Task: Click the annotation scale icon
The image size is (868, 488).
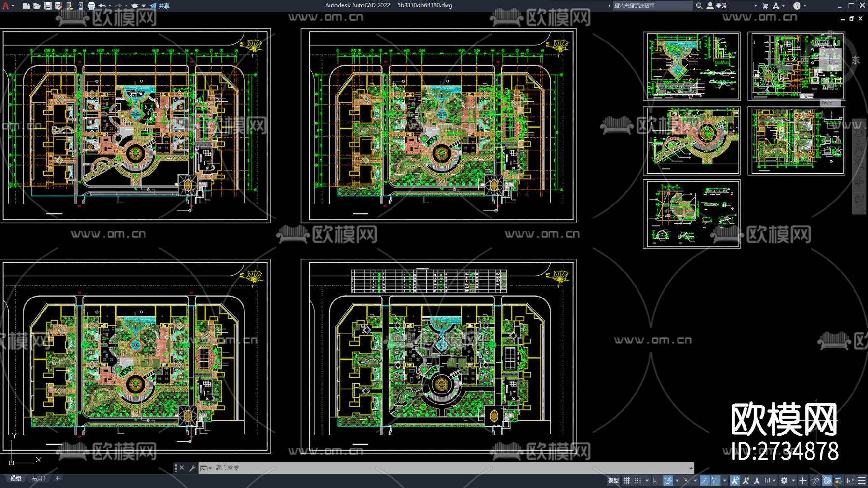Action: tap(757, 480)
